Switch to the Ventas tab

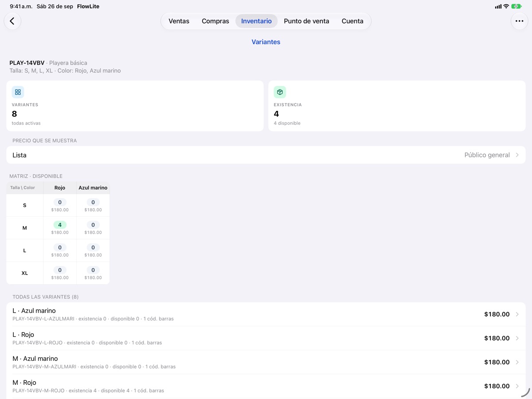(x=179, y=21)
